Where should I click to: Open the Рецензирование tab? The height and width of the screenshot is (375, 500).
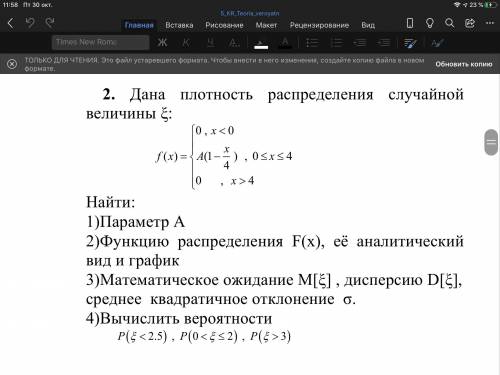coord(319,25)
